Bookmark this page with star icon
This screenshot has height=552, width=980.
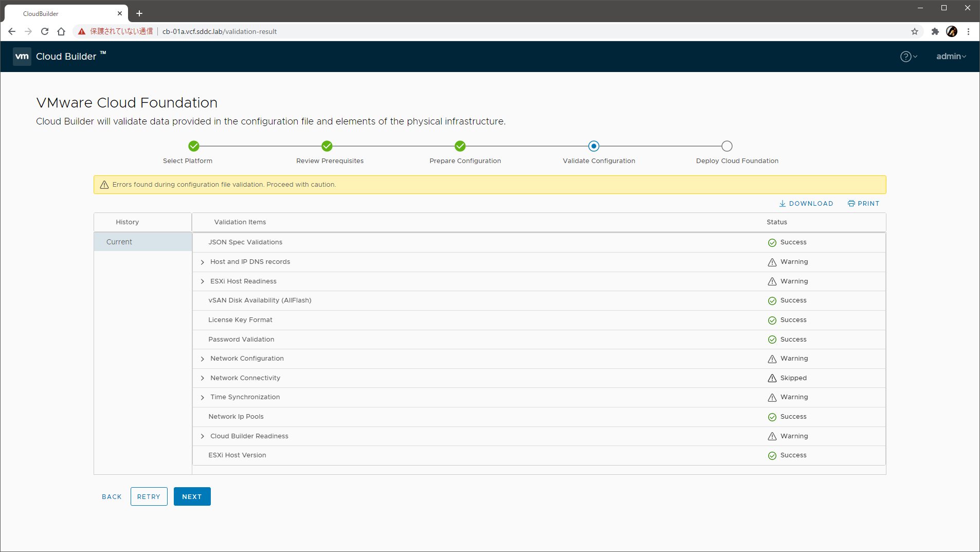point(914,31)
